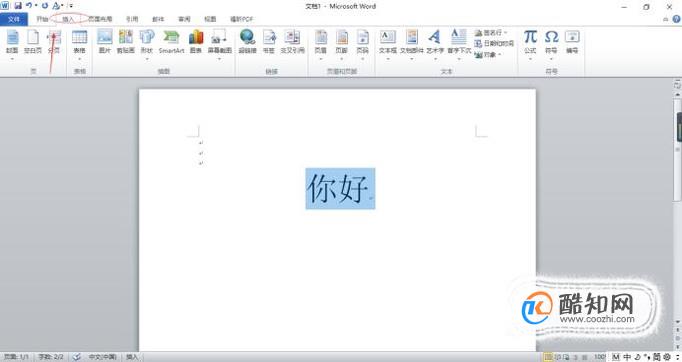Click the language 中文(中国) in status bar
Screen dimensions: 682x362
click(x=102, y=357)
